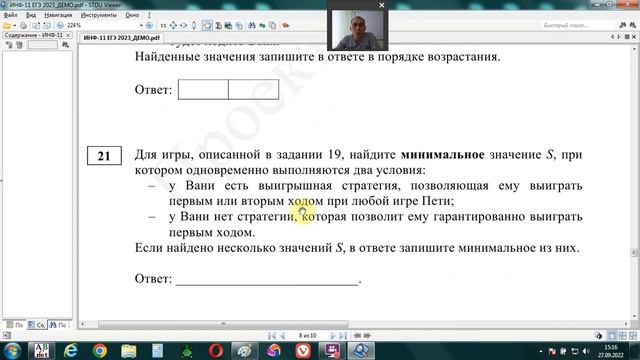Click the print icon in toolbar
640x360 pixels.
(24, 25)
